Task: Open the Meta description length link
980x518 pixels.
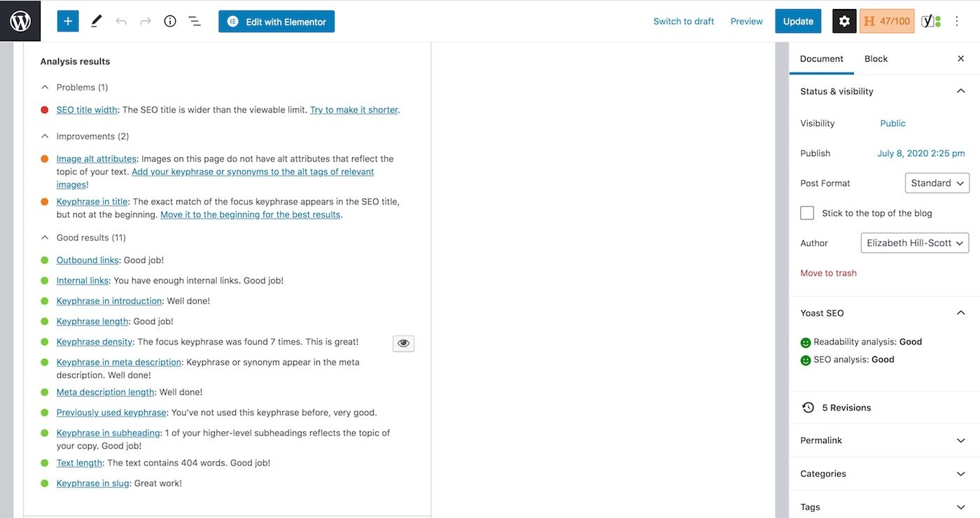Action: click(x=106, y=392)
